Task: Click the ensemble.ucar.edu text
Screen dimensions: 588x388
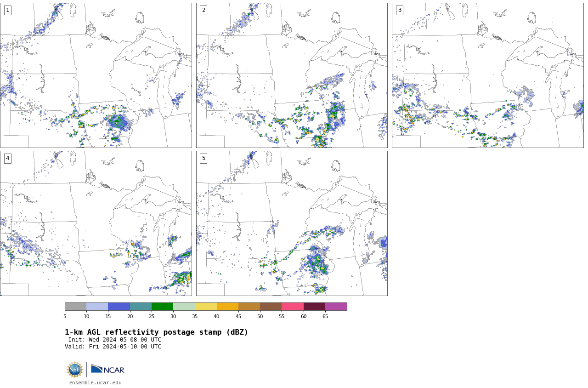Action: point(96,382)
